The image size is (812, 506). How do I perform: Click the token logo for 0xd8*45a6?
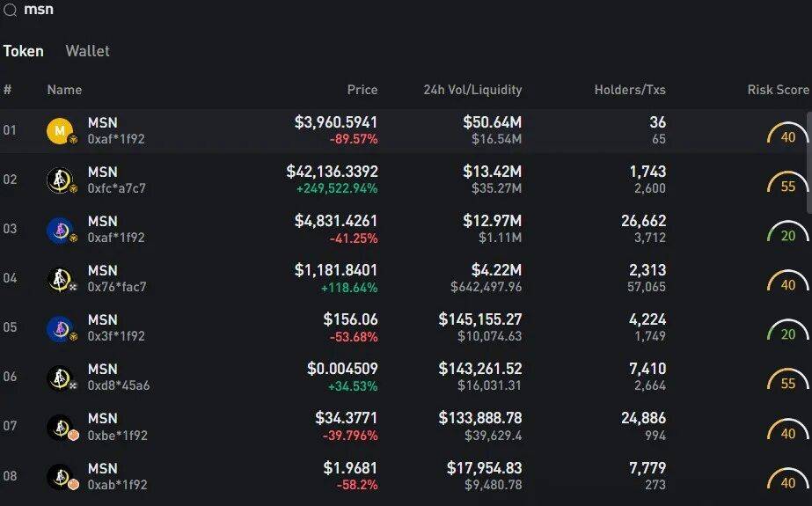click(x=59, y=378)
